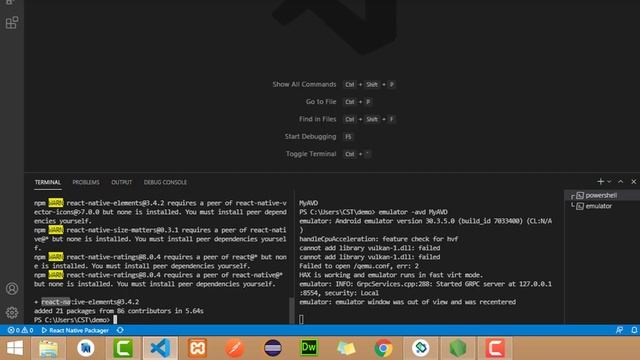Click the react-native-elements@3.4.2 installed line

point(87,302)
